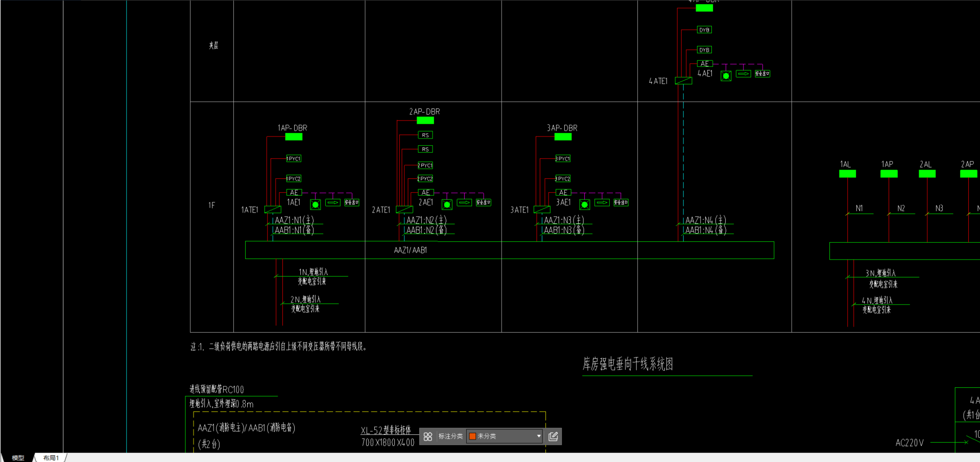Select the 2AE1 label

pos(426,202)
